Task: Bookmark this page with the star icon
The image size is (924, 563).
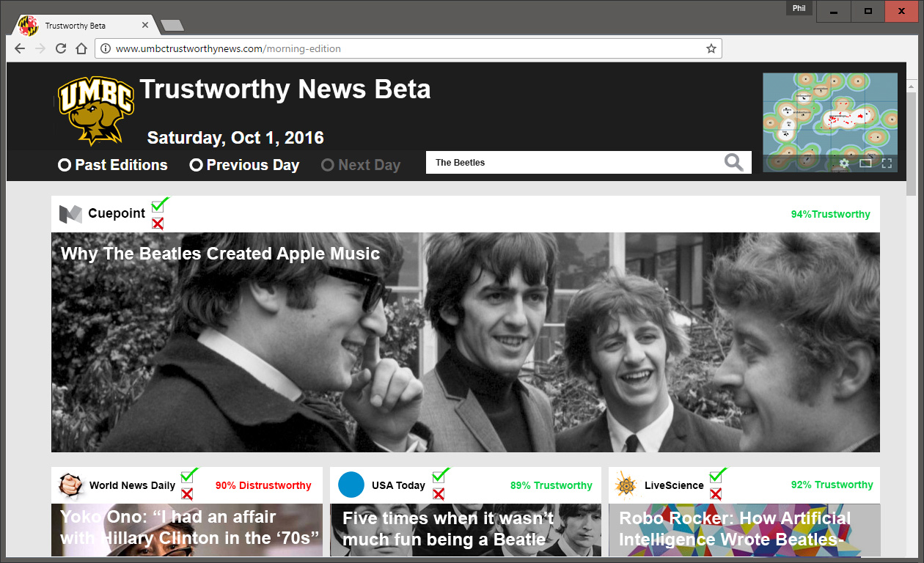Action: tap(711, 49)
